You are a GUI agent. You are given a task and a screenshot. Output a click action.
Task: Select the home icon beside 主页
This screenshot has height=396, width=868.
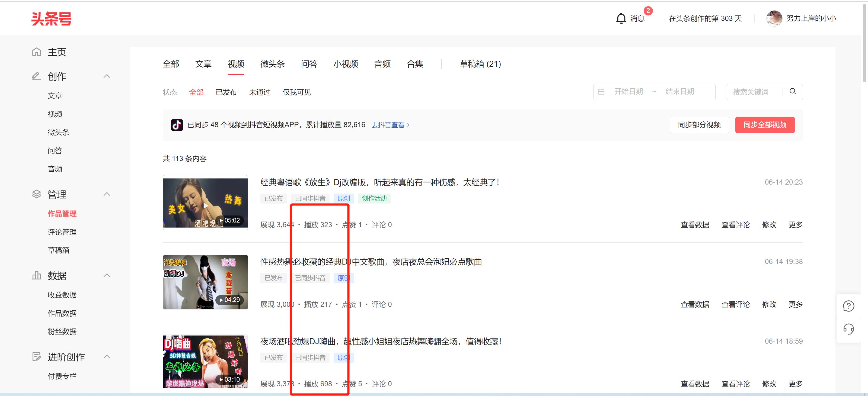tap(36, 52)
